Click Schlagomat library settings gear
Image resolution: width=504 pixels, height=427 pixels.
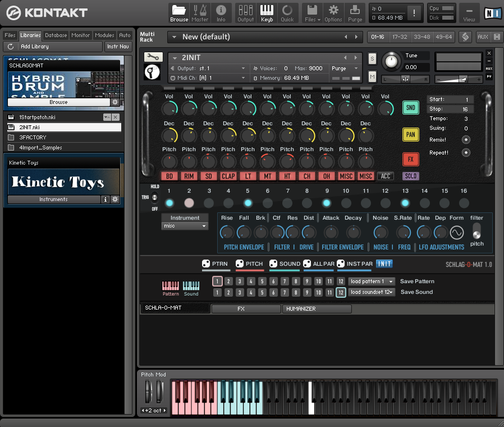click(x=115, y=102)
